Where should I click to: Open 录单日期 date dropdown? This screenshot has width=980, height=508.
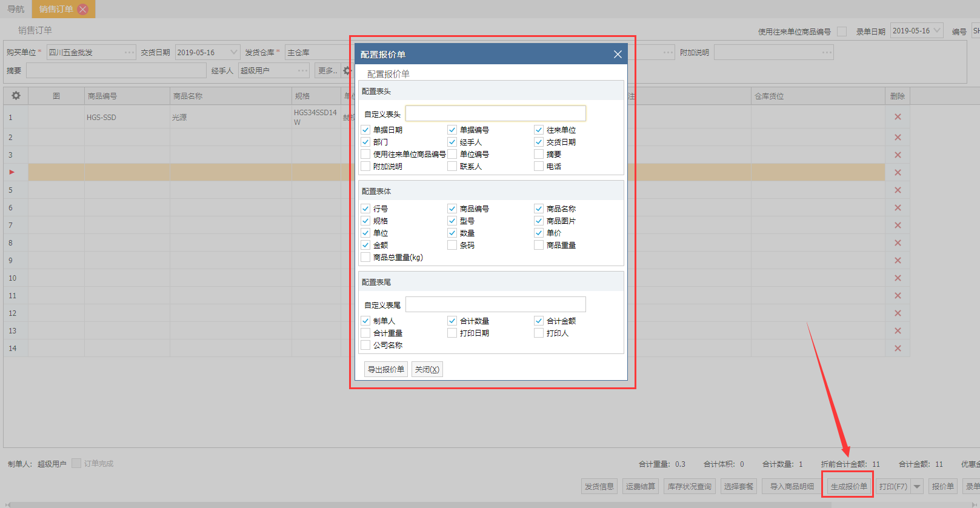pos(937,31)
